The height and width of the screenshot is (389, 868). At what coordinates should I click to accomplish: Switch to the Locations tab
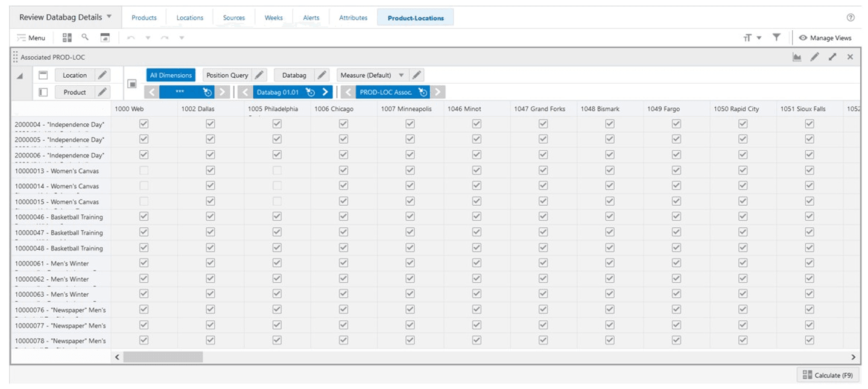(189, 17)
